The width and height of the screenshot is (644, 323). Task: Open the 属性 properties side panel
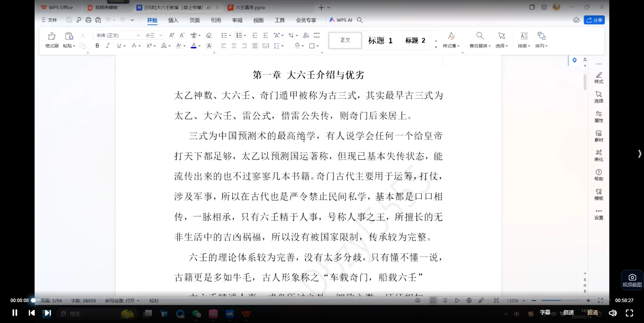click(x=599, y=117)
